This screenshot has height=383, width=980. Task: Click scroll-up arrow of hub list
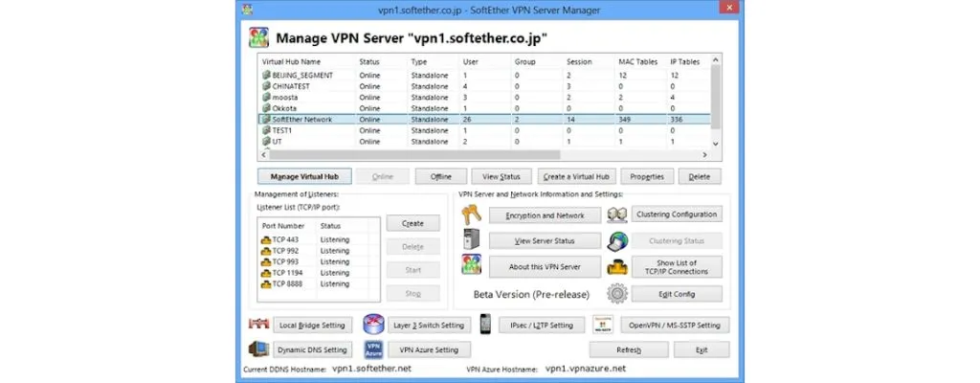[716, 60]
